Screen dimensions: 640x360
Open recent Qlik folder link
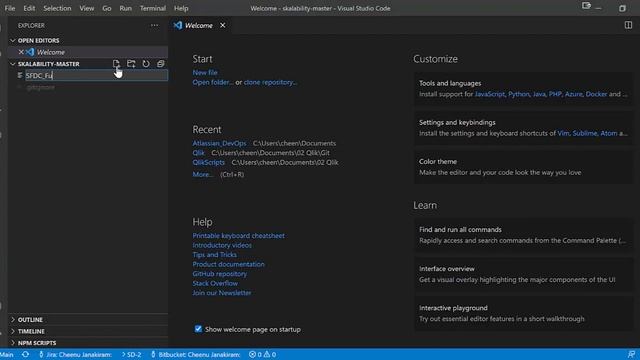(x=198, y=153)
